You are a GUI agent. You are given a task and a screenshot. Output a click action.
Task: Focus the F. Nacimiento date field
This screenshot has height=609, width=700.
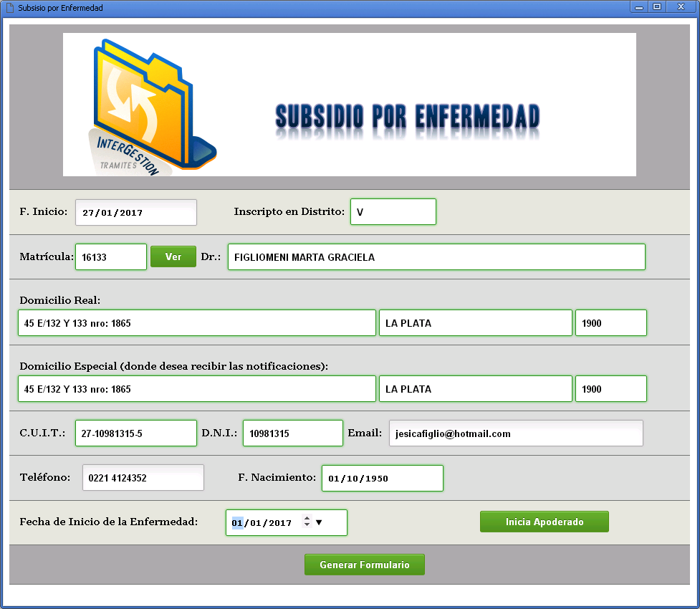383,478
